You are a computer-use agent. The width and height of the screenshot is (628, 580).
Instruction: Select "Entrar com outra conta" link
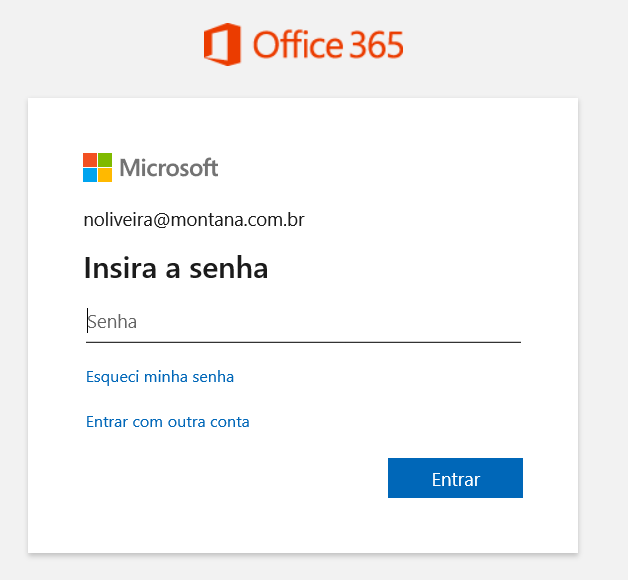point(168,422)
